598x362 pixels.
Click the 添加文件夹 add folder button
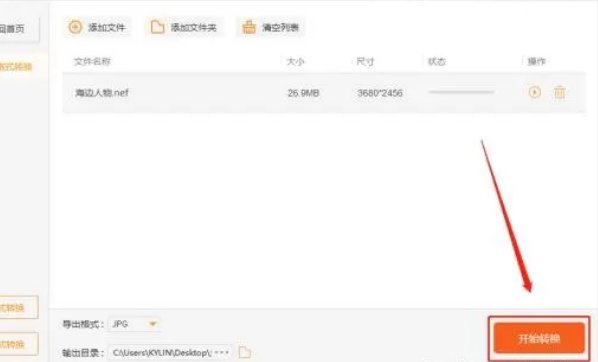[x=184, y=27]
